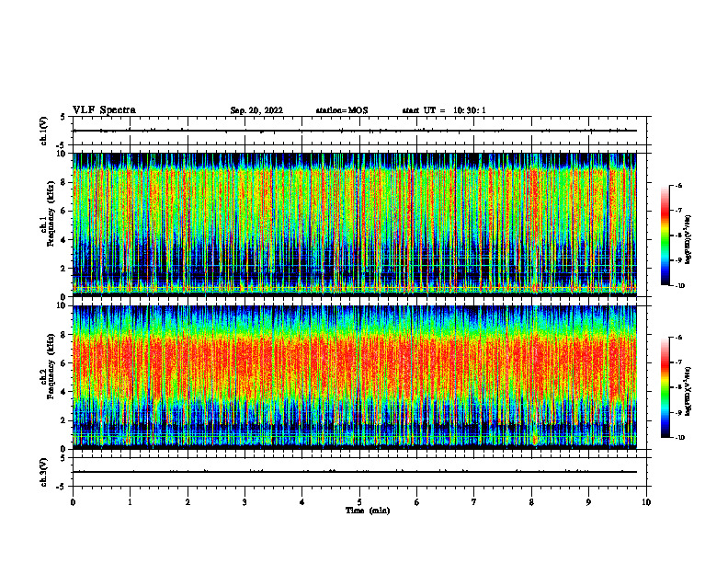Click the ch.2 color bar log(PSD) label
The image size is (728, 563).
688,390
